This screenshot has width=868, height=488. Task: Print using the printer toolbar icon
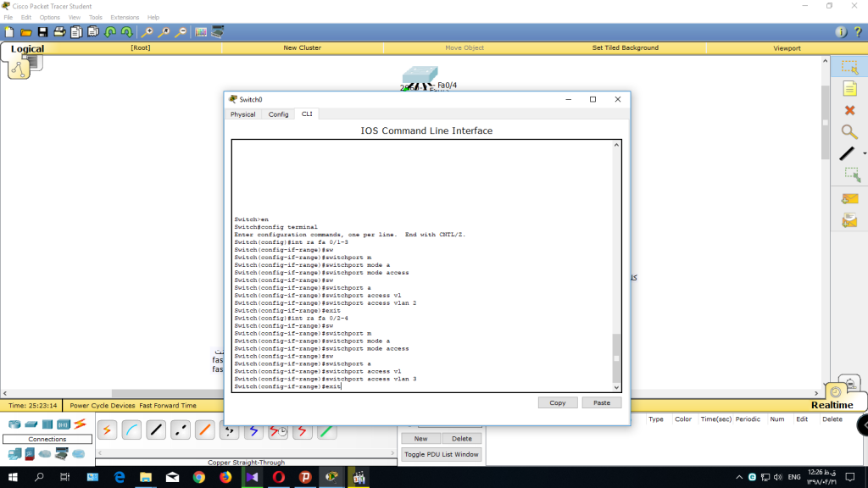(59, 32)
